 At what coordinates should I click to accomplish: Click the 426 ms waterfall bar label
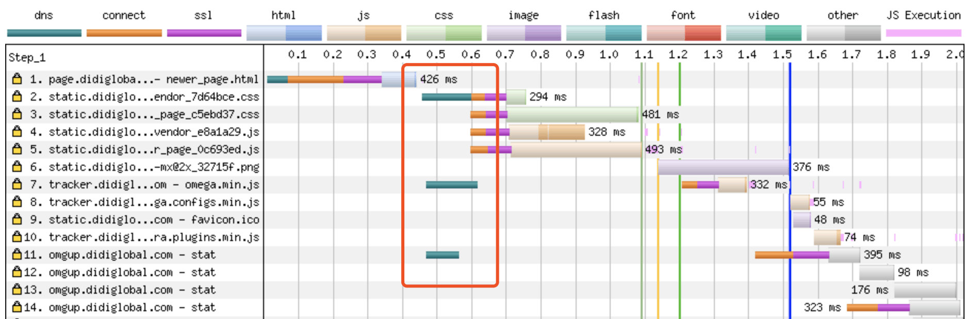point(439,79)
